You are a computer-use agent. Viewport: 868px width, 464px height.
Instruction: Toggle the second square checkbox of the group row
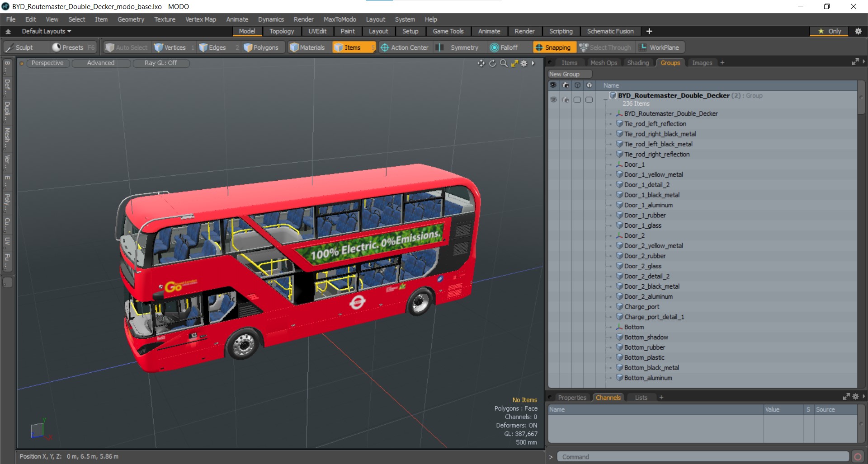click(589, 99)
